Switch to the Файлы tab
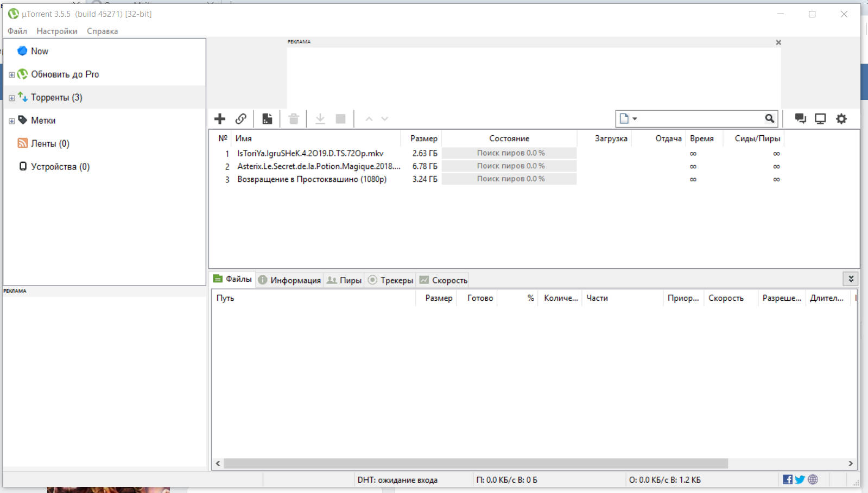 point(233,279)
